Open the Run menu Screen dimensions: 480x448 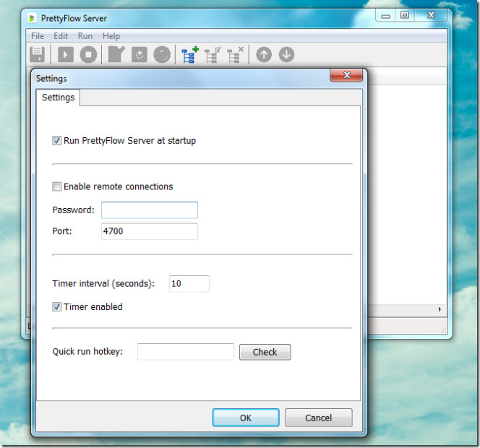pyautogui.click(x=85, y=36)
